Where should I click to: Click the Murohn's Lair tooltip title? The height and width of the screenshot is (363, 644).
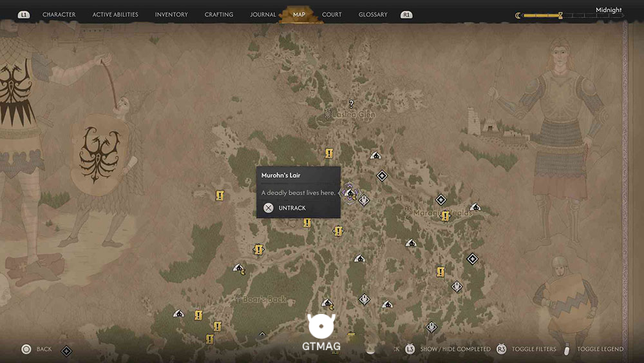[281, 175]
